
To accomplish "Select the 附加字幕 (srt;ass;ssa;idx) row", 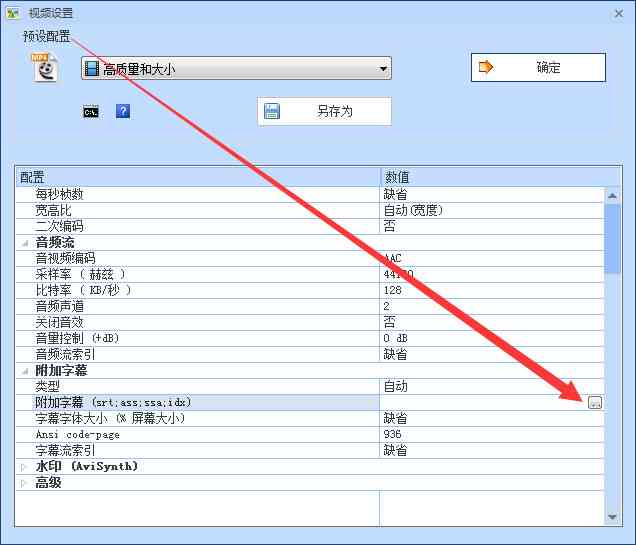I will click(310, 403).
